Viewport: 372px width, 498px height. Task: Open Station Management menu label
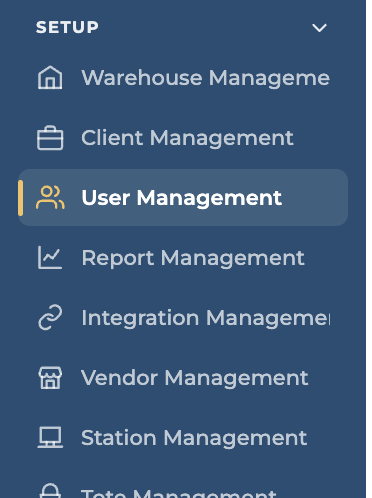tap(194, 438)
